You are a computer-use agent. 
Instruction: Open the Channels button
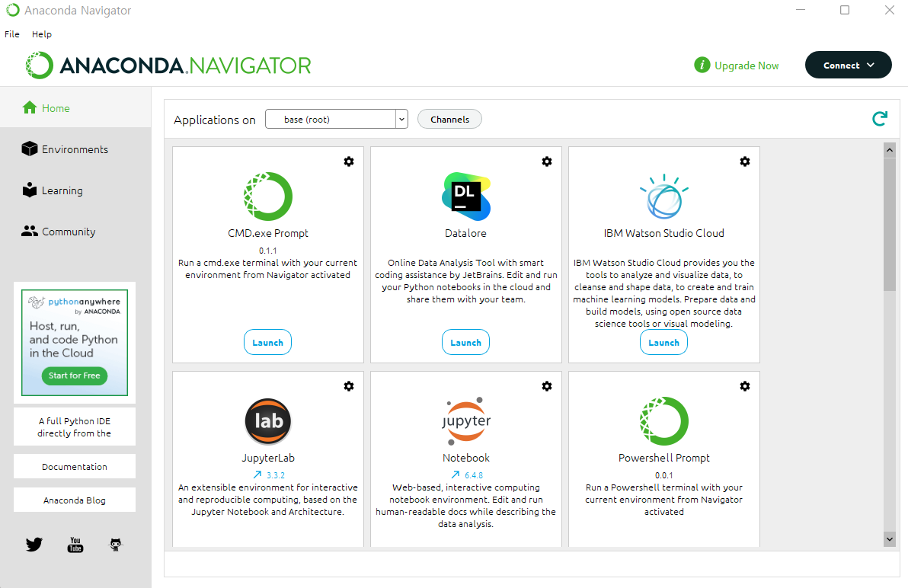pos(449,120)
